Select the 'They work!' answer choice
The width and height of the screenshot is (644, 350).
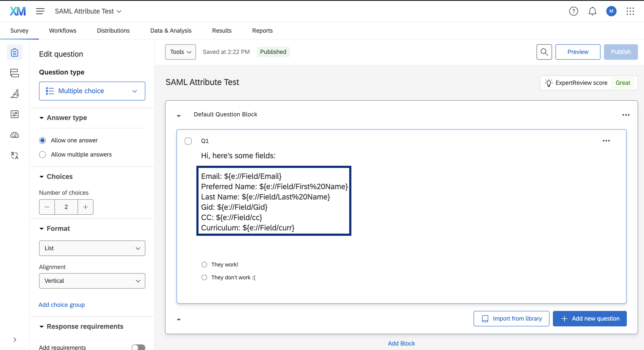click(x=204, y=264)
